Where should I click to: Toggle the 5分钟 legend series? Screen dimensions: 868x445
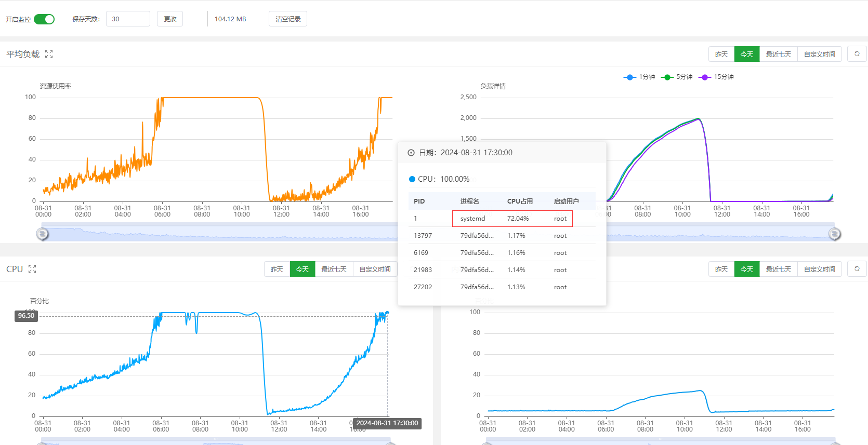pos(677,77)
